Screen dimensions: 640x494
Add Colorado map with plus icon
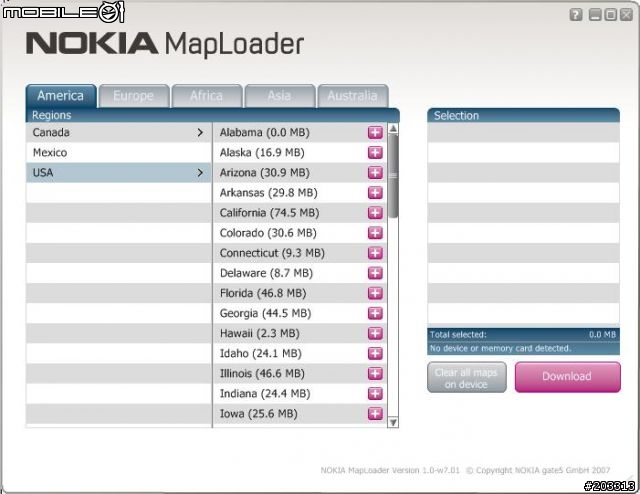375,233
